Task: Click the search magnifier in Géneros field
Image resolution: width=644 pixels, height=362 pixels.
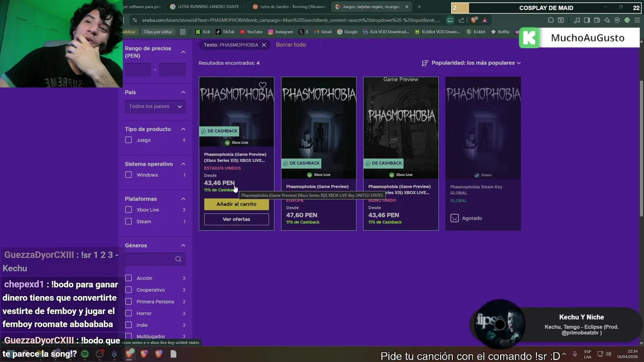Action: pyautogui.click(x=178, y=259)
